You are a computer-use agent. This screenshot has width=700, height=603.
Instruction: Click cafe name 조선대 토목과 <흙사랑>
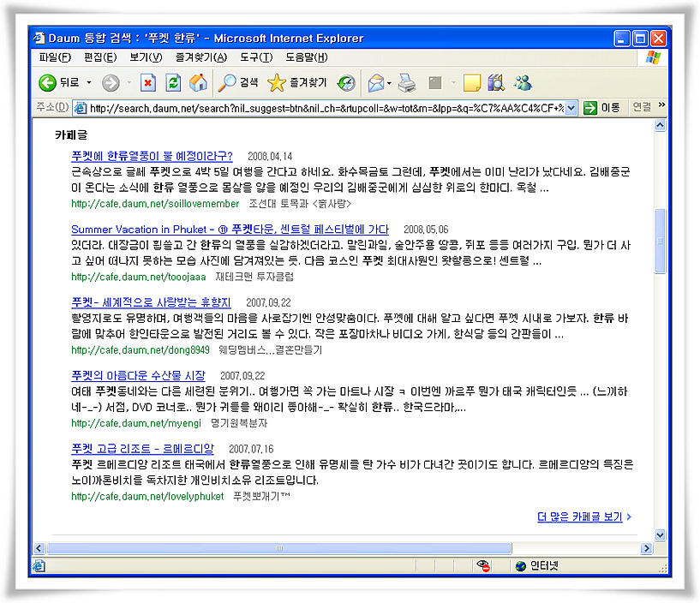coord(300,204)
